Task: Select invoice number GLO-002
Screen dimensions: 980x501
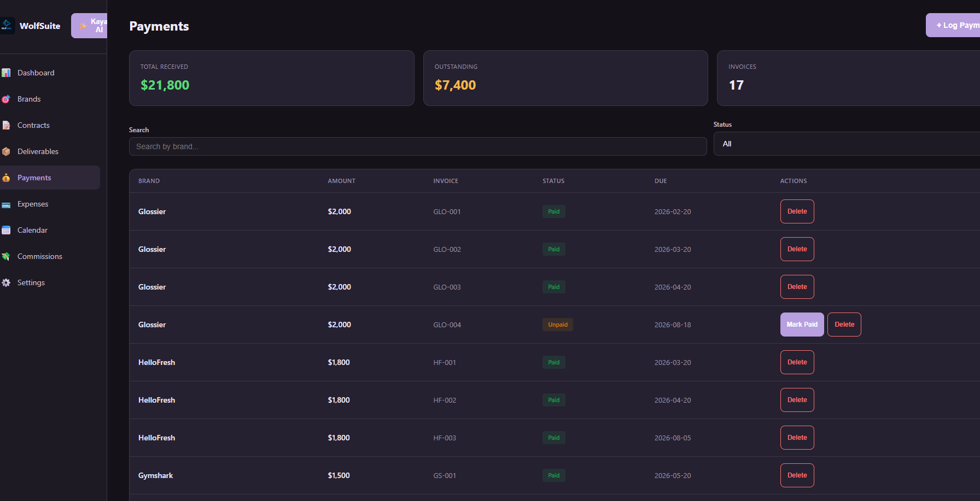Action: (x=447, y=249)
